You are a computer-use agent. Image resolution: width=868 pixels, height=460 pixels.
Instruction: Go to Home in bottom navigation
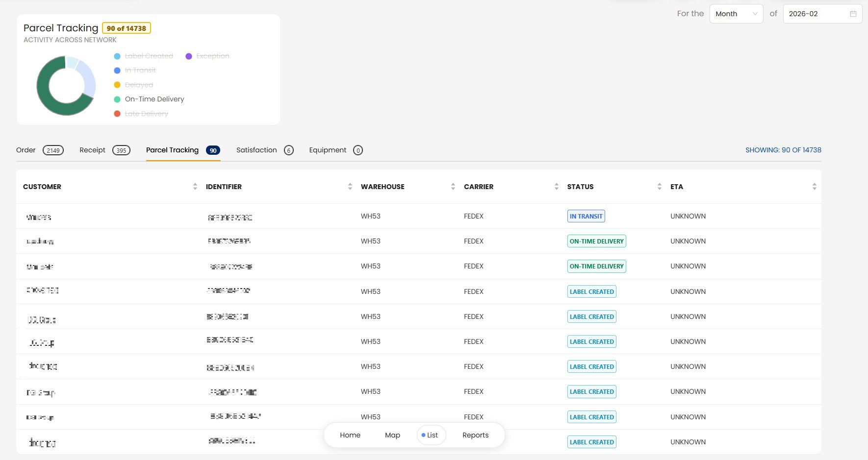350,435
